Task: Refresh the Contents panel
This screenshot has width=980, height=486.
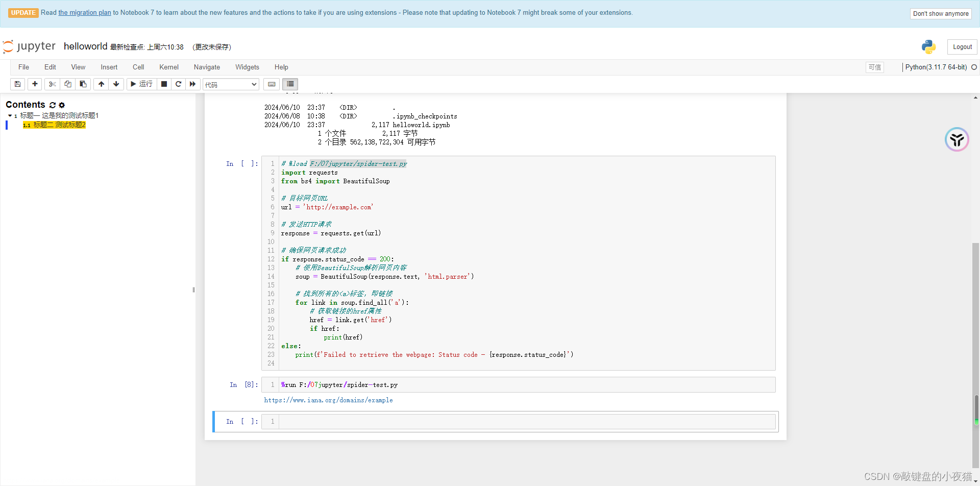Action: [53, 105]
